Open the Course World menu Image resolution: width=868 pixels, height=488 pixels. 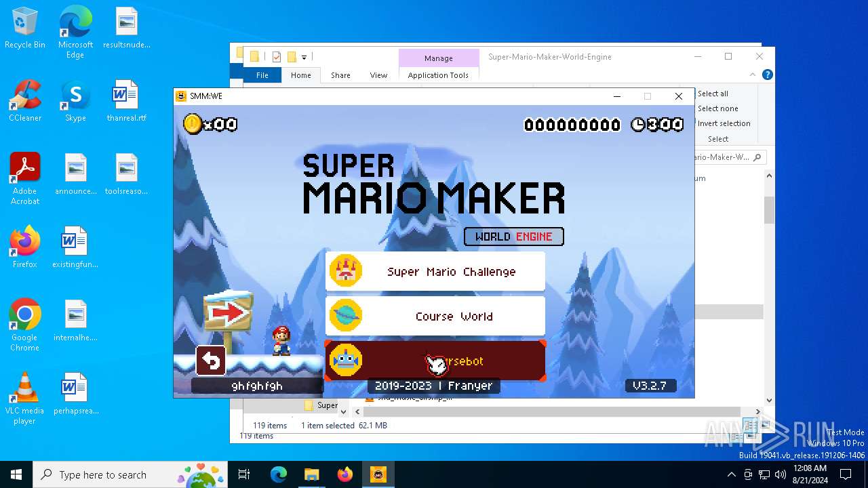coord(435,316)
